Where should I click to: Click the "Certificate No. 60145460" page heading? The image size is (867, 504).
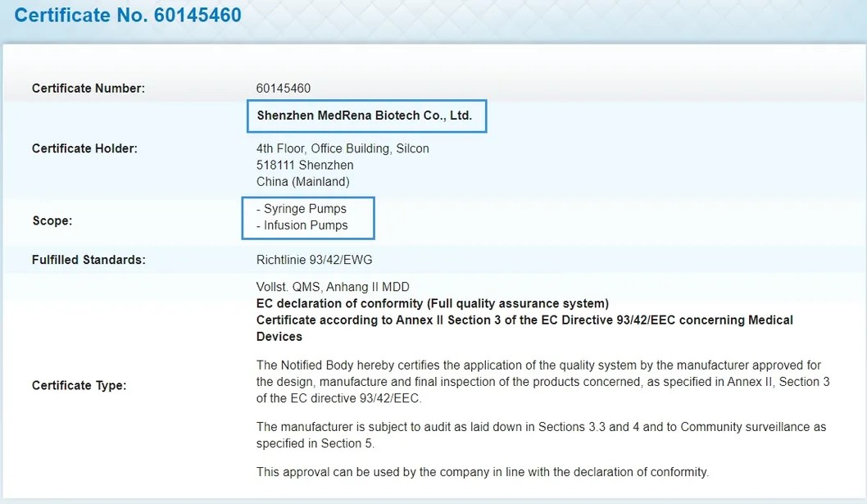click(x=128, y=16)
